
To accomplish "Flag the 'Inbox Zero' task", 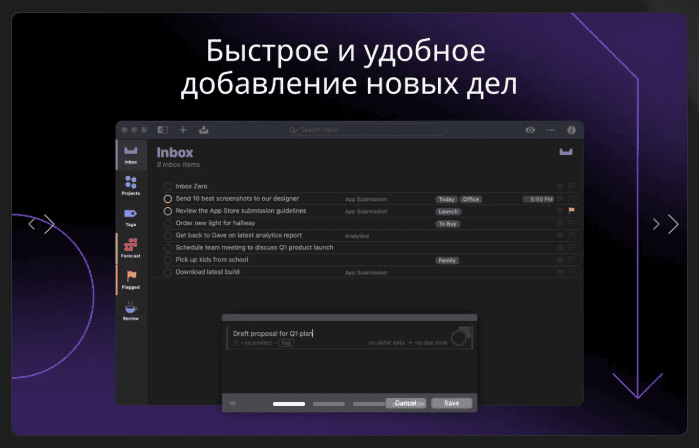I will [x=572, y=186].
